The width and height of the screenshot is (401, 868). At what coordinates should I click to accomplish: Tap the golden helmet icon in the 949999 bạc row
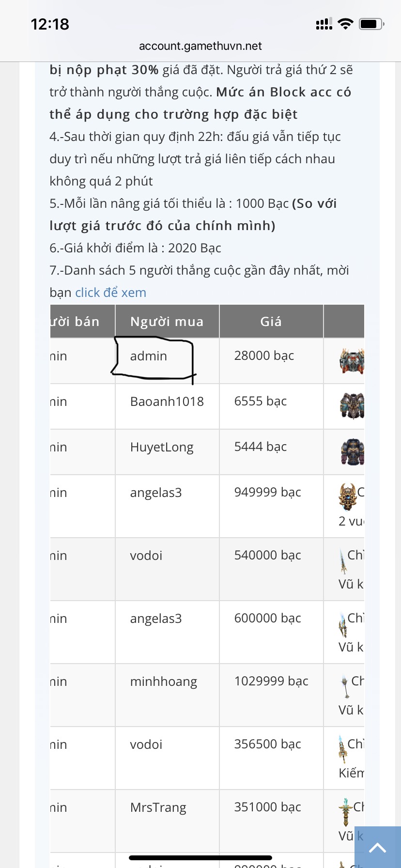347,496
